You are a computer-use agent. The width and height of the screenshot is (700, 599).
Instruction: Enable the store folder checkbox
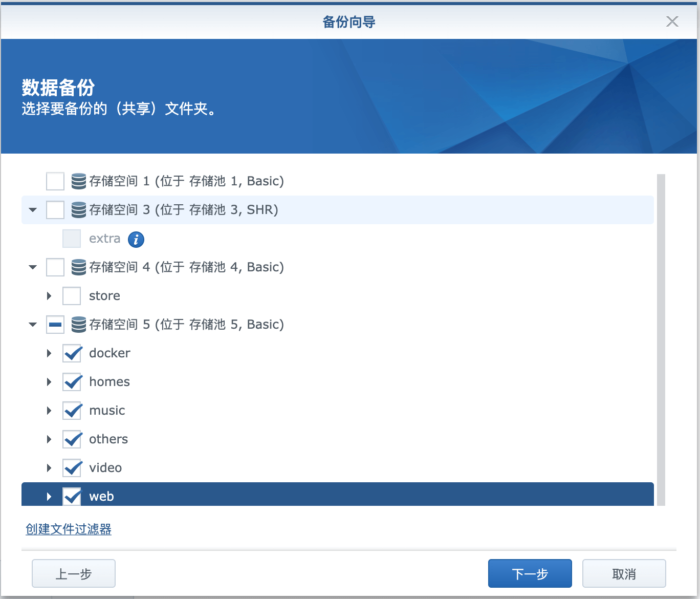[72, 296]
